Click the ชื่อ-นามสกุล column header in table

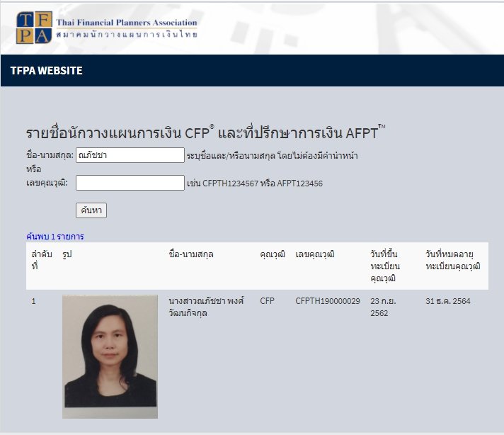[x=191, y=254]
